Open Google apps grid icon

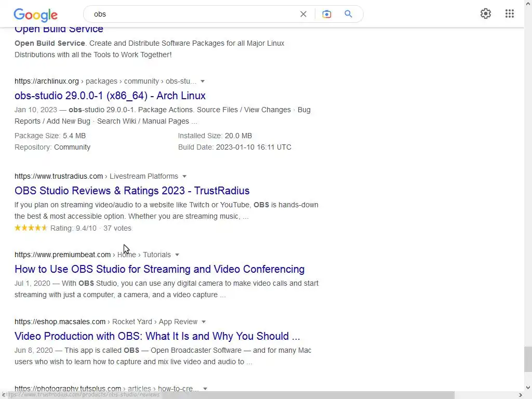pyautogui.click(x=510, y=14)
